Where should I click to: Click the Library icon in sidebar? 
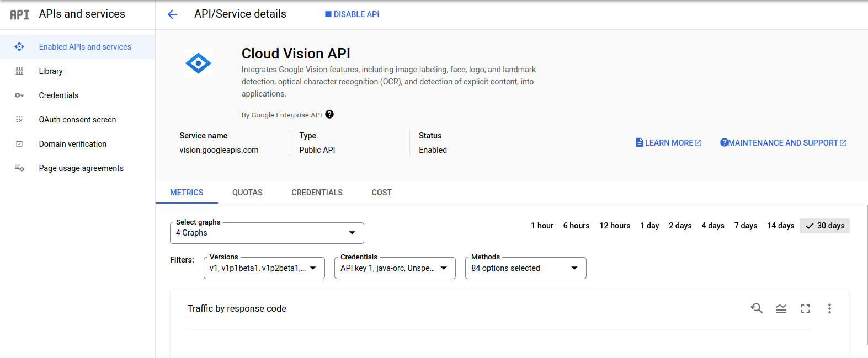pos(19,71)
